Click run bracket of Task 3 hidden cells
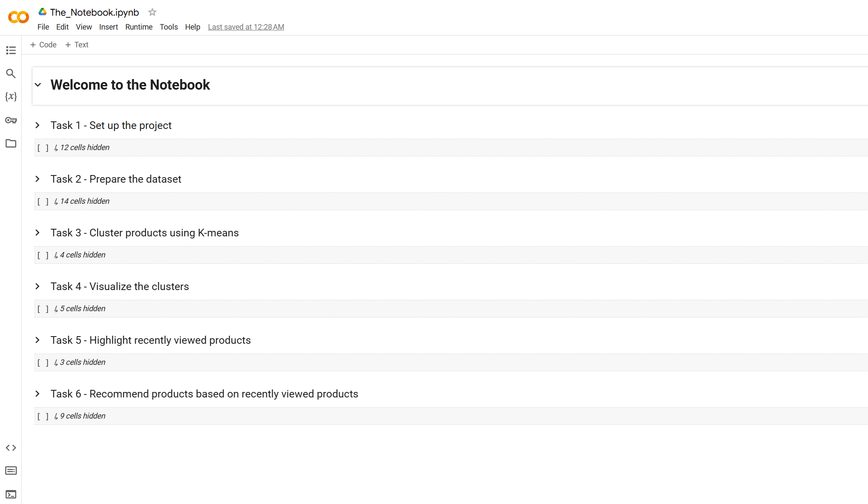Viewport: 868px width, 504px height. [x=43, y=255]
